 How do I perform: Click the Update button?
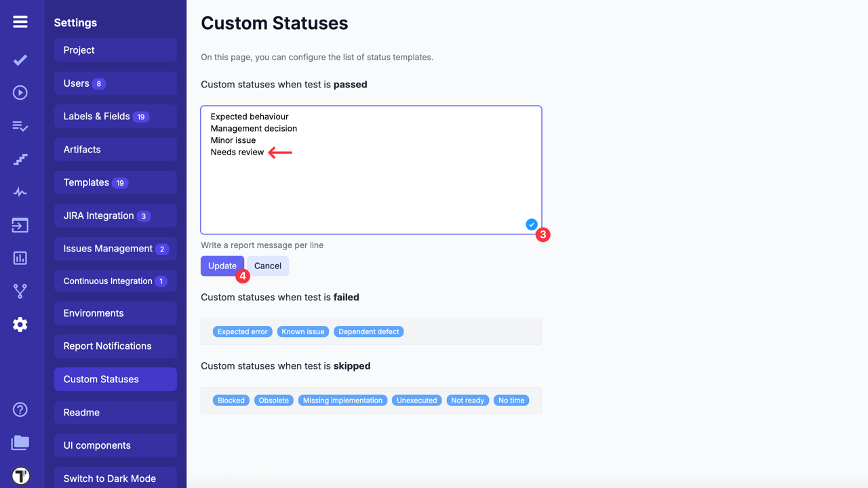222,266
